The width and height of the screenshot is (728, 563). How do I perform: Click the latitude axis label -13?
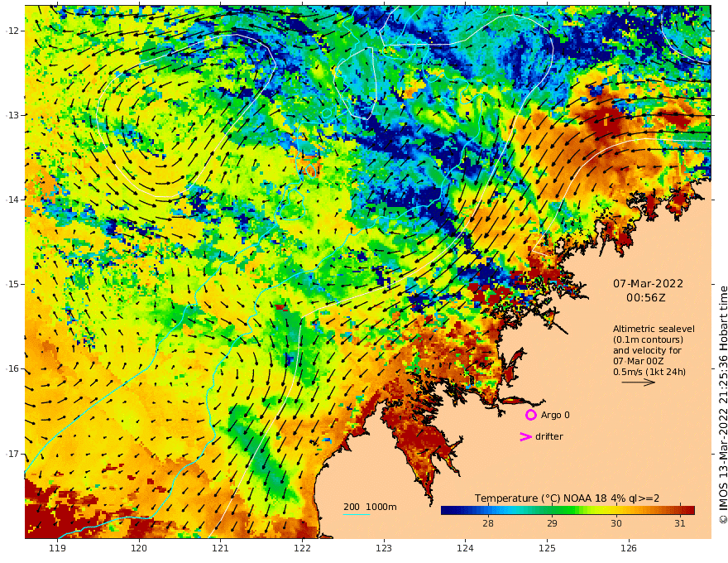pyautogui.click(x=13, y=115)
